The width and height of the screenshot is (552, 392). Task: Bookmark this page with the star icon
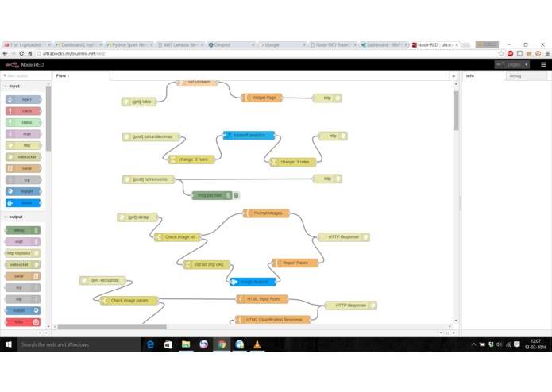coord(501,53)
